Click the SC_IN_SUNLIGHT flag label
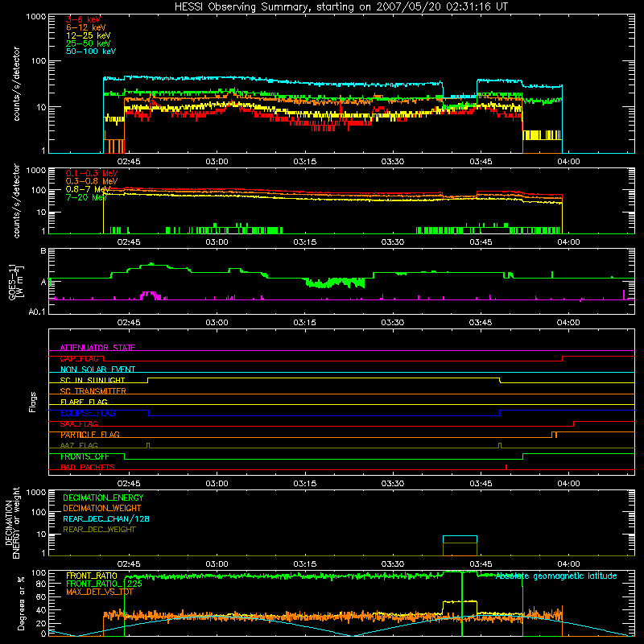This screenshot has height=644, width=644. pos(93,380)
